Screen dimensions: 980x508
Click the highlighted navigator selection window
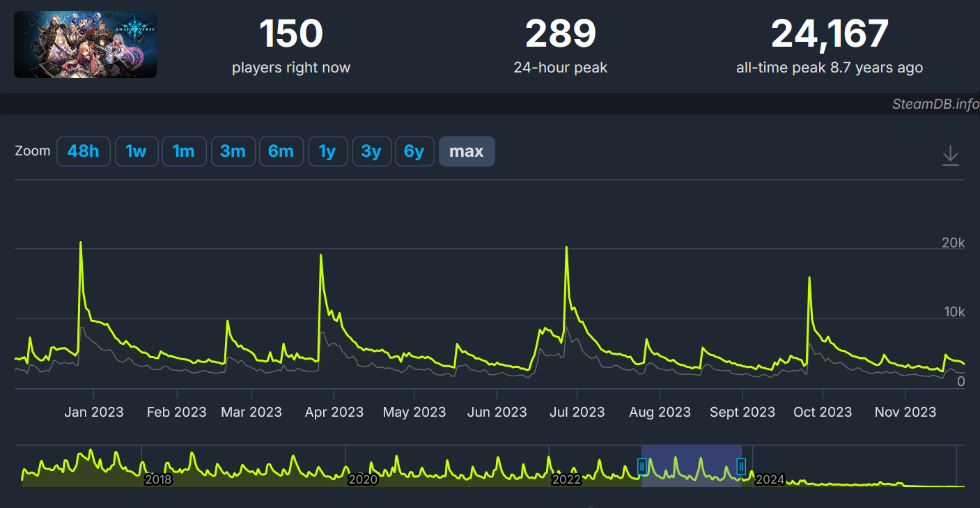pyautogui.click(x=692, y=465)
